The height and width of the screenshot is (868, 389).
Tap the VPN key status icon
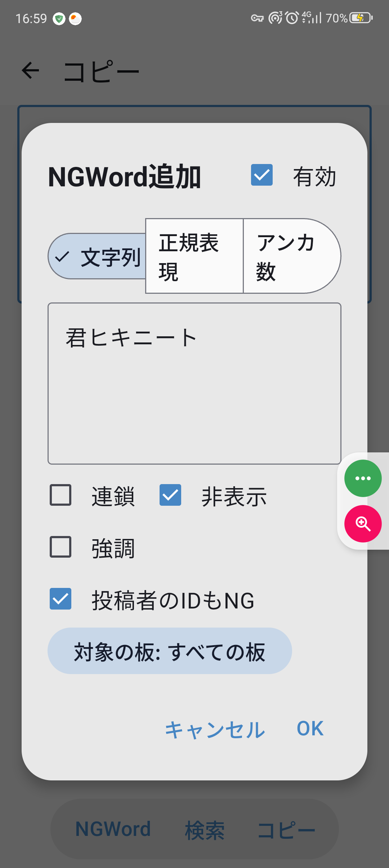pos(257,18)
